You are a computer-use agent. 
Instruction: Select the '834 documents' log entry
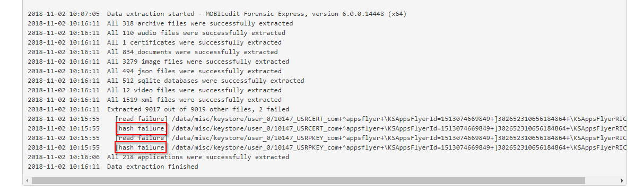[x=153, y=52]
